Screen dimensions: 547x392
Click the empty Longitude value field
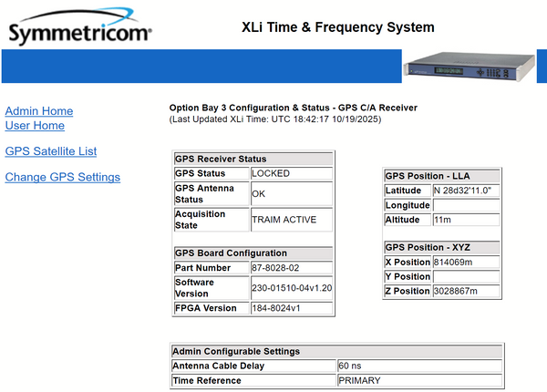[465, 205]
